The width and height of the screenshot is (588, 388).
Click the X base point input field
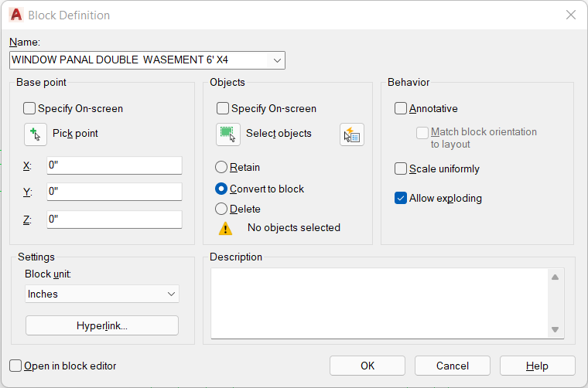click(x=115, y=165)
